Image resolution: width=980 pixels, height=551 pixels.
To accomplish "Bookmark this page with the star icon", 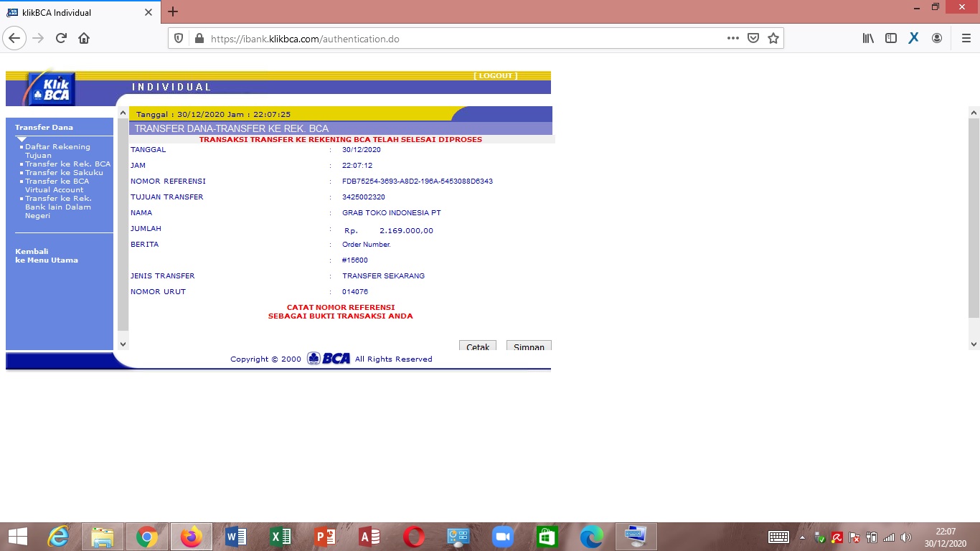I will pos(773,38).
